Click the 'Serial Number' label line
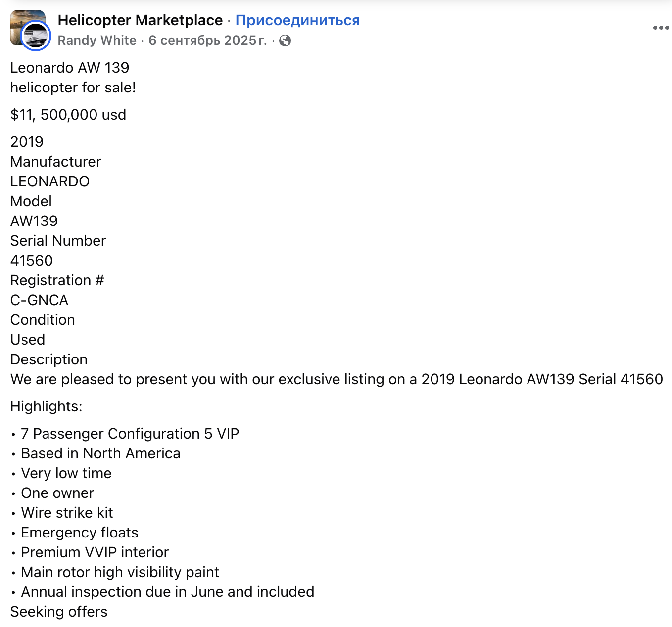The height and width of the screenshot is (627, 672). [x=58, y=241]
